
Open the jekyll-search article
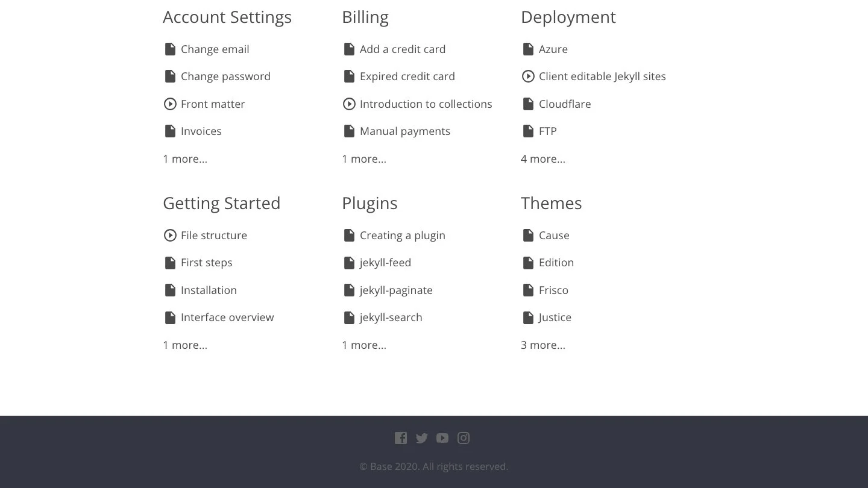(391, 318)
